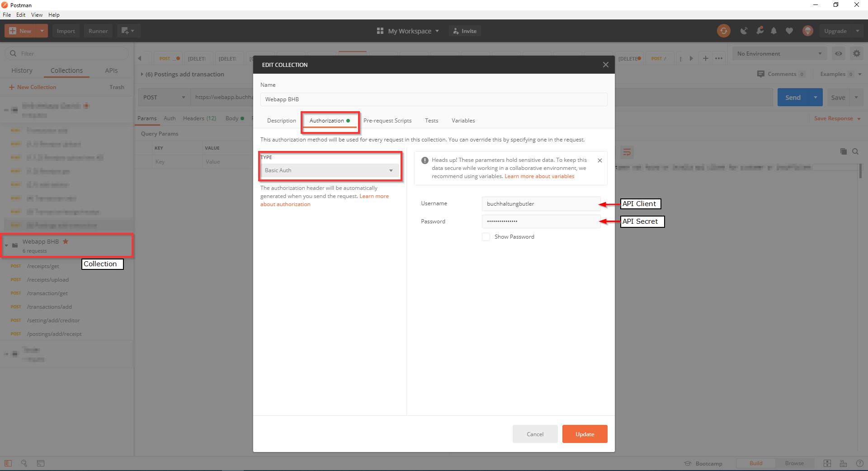Click the sync status icon in header
The height and width of the screenshot is (471, 868).
coord(723,31)
